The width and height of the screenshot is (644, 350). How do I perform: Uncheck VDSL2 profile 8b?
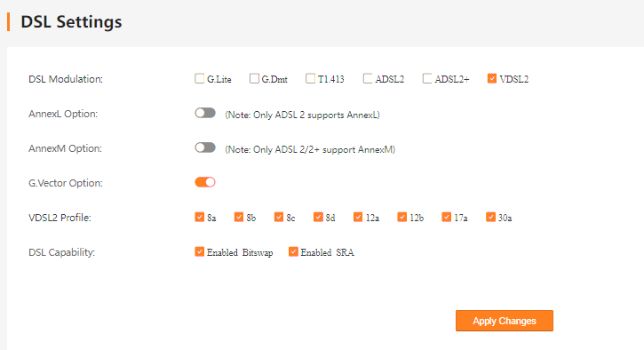click(x=239, y=217)
